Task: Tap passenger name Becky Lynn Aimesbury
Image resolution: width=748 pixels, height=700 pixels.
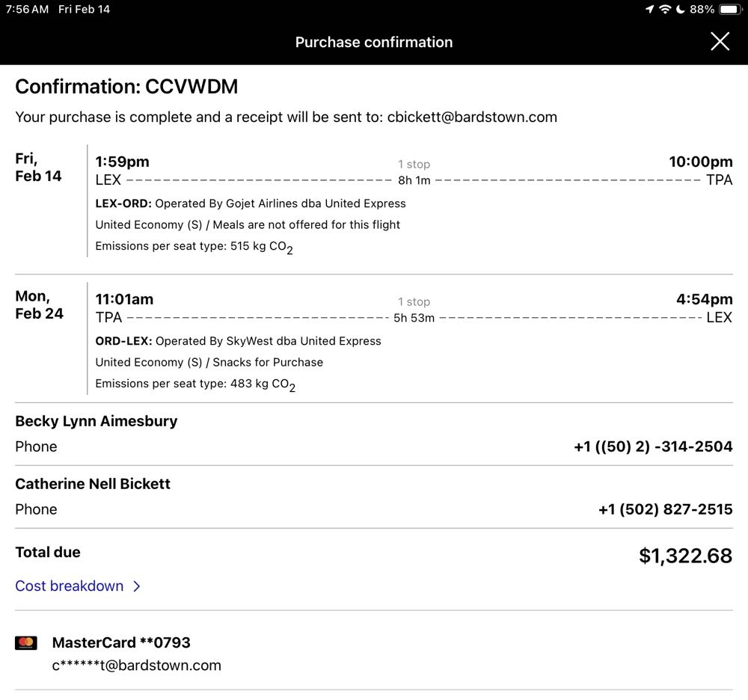Action: point(96,421)
